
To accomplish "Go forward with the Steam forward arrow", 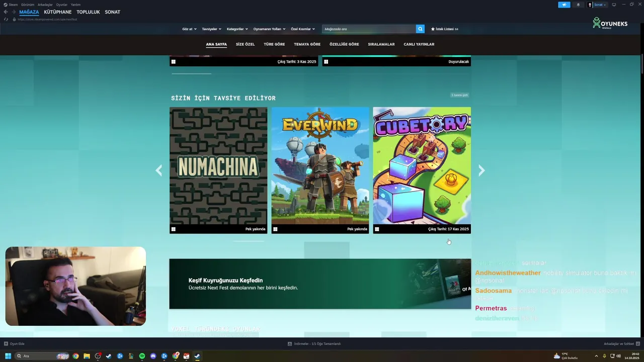I will (x=14, y=12).
